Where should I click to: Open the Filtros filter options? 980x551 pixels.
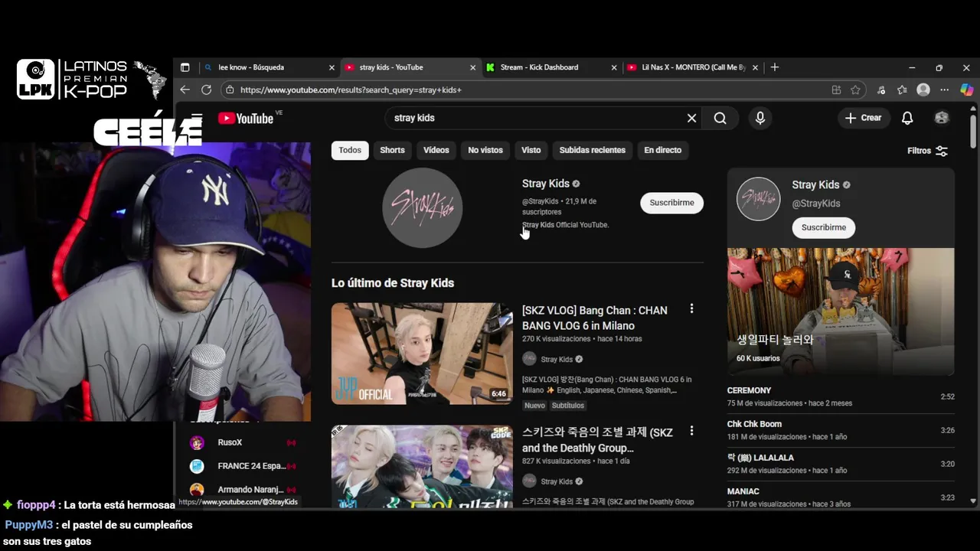[x=927, y=151]
